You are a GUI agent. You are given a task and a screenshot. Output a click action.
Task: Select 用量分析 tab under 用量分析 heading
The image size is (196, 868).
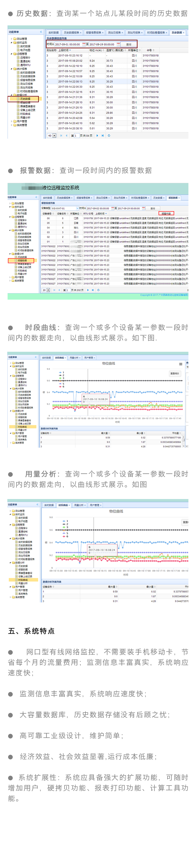point(79,505)
